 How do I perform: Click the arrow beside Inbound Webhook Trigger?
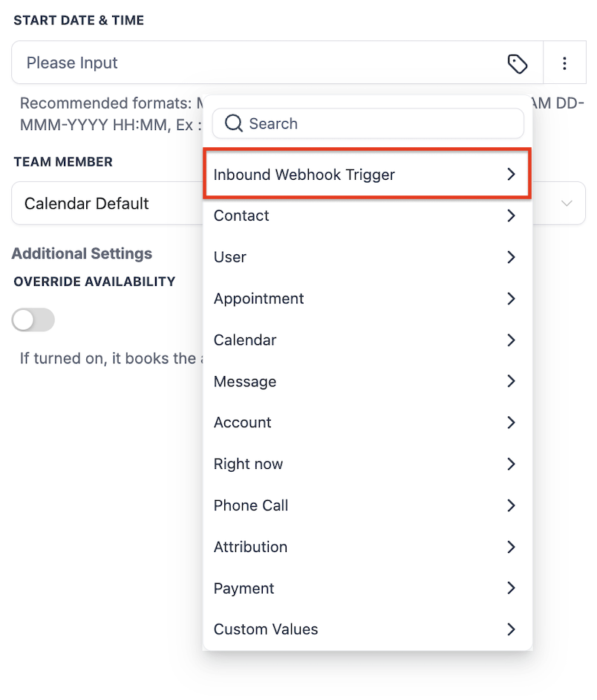pyautogui.click(x=512, y=174)
